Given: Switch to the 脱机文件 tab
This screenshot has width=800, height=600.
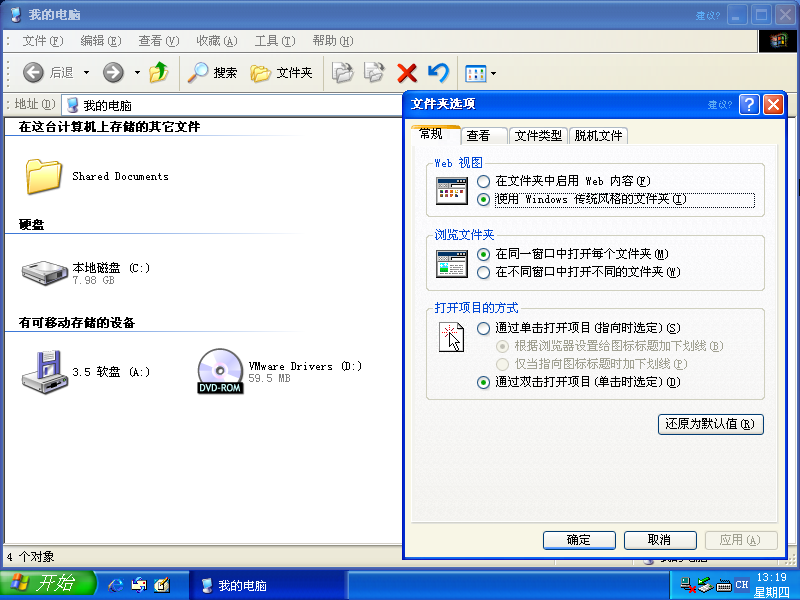Looking at the screenshot, I should coord(598,136).
